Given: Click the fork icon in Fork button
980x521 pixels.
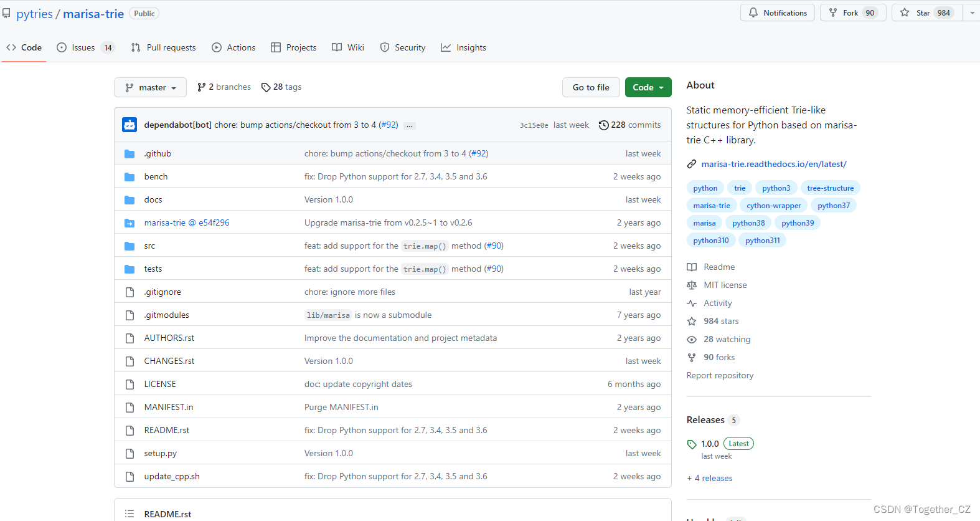Looking at the screenshot, I should tap(833, 12).
